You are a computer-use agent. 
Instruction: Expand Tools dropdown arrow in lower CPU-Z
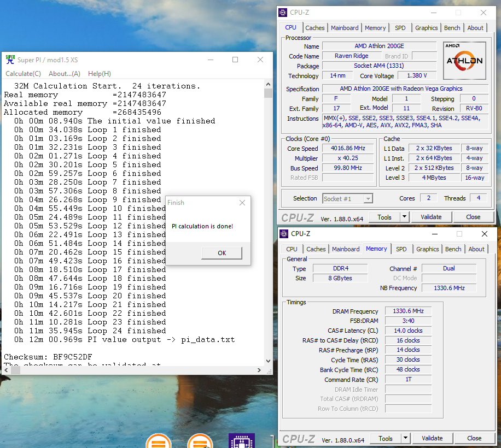pos(405,439)
